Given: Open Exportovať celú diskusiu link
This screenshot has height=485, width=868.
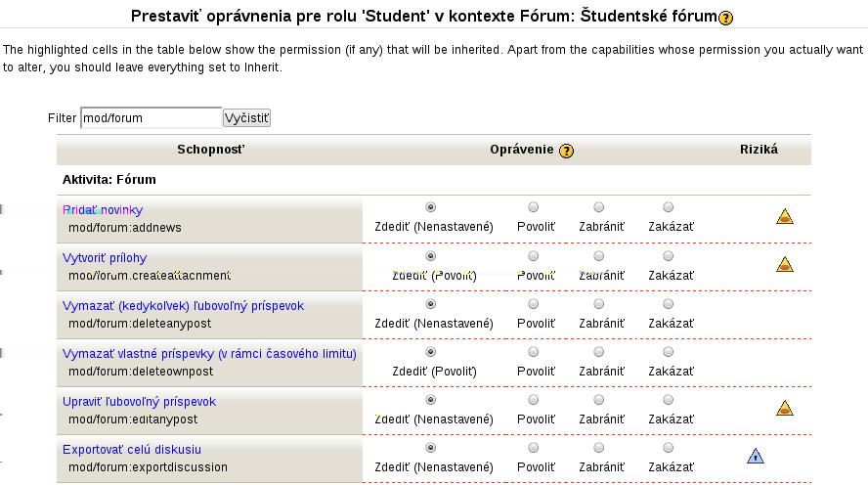Looking at the screenshot, I should (x=132, y=450).
